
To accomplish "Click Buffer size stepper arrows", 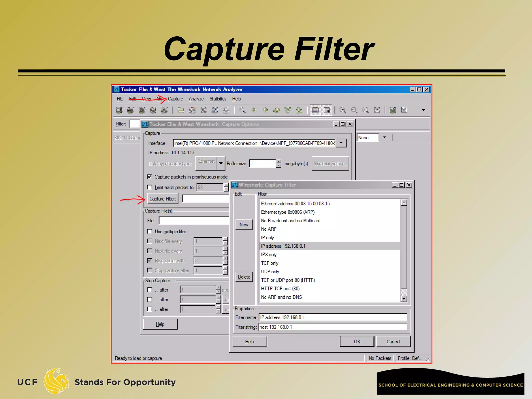I will (278, 163).
